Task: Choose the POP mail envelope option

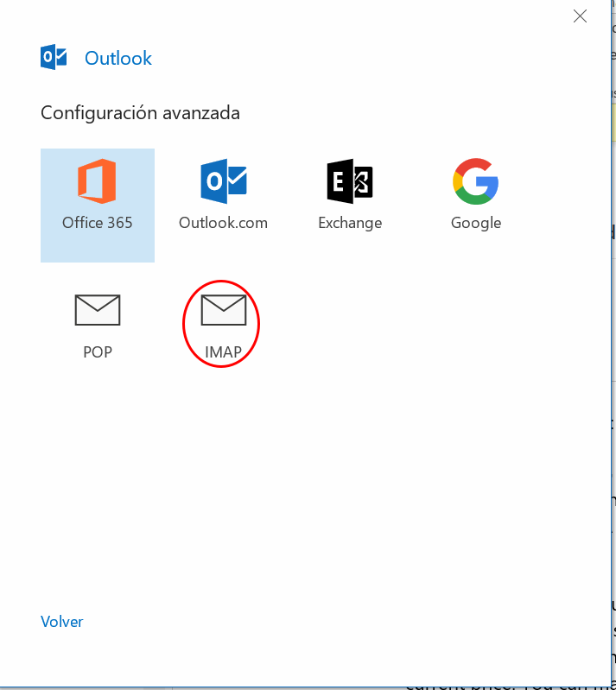Action: coord(98,326)
